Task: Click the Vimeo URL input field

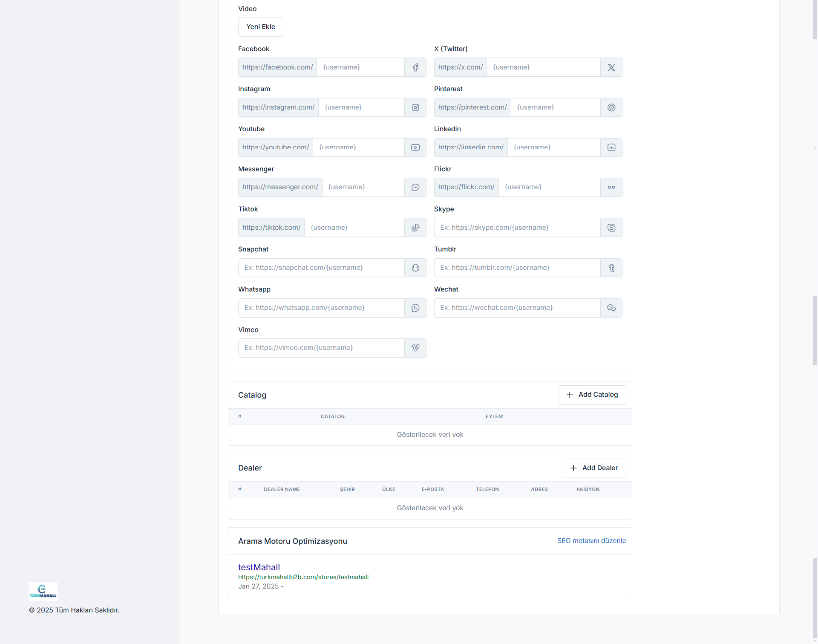Action: [x=321, y=348]
